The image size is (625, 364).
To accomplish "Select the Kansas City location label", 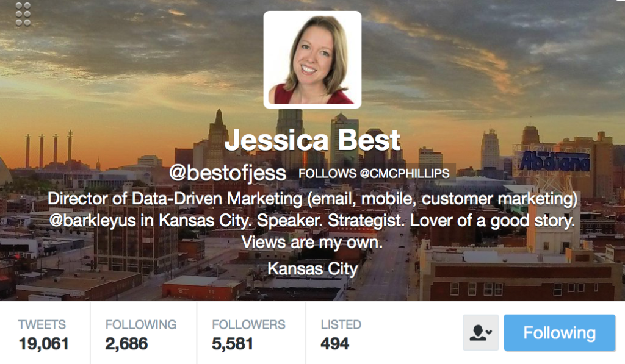I will pyautogui.click(x=312, y=269).
